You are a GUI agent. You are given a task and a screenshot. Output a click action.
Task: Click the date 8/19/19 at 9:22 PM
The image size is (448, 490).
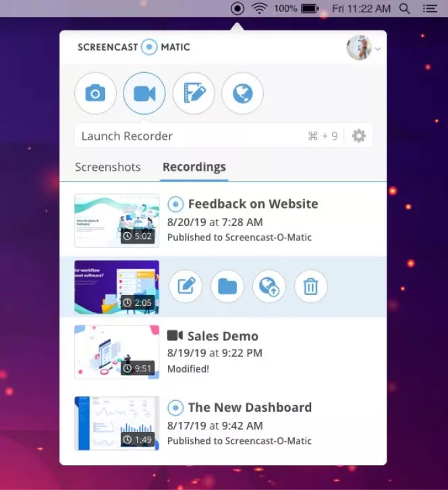point(215,353)
